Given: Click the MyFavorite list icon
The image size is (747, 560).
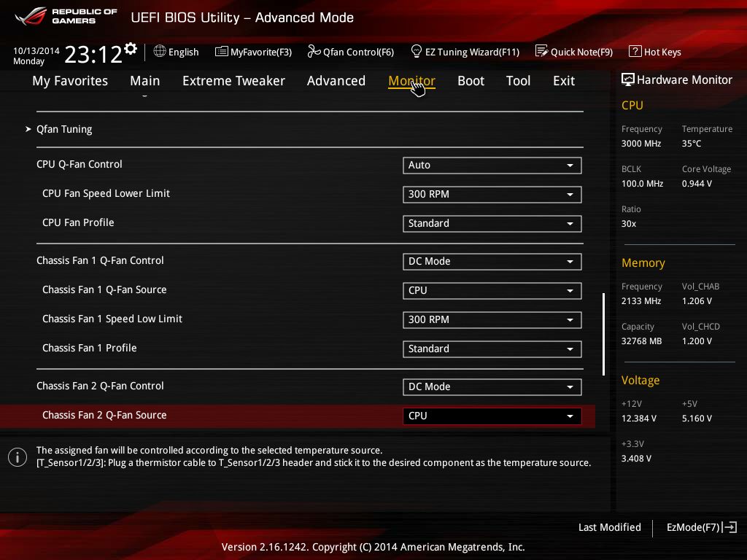Looking at the screenshot, I should (222, 52).
